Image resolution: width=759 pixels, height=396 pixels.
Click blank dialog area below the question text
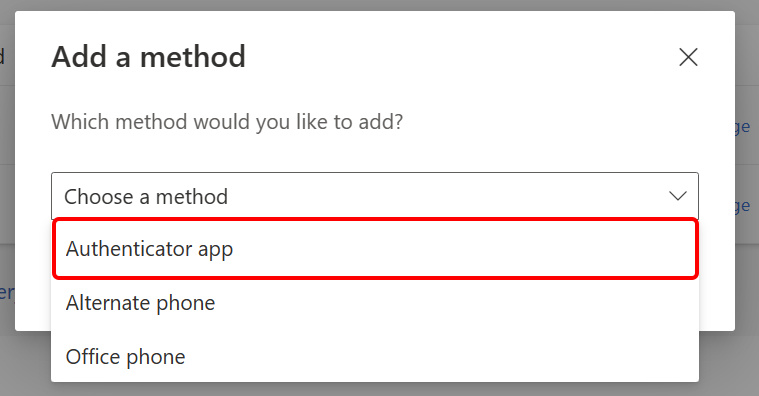pyautogui.click(x=375, y=154)
